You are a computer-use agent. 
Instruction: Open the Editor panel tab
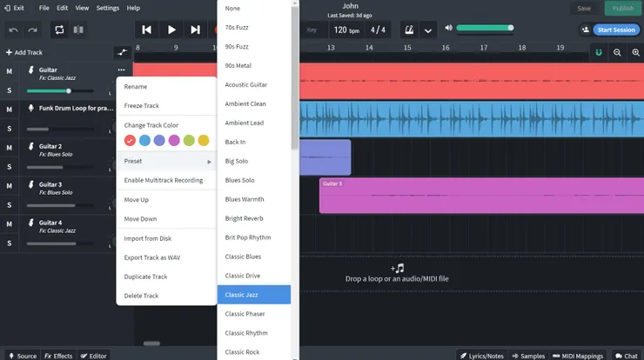[94, 356]
